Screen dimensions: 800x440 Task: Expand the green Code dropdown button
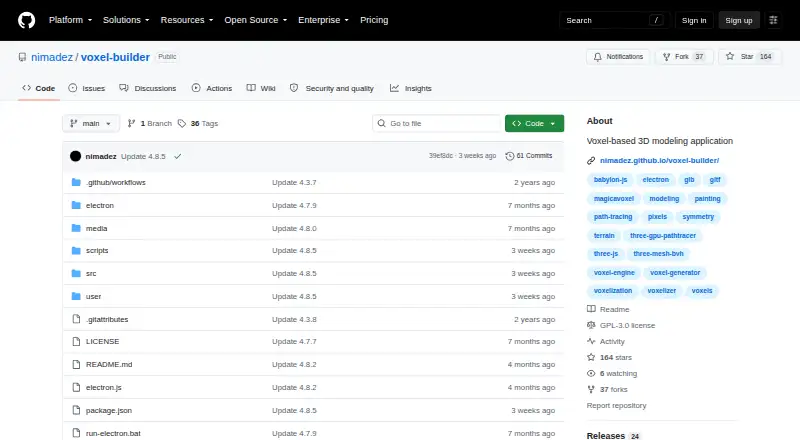point(534,124)
